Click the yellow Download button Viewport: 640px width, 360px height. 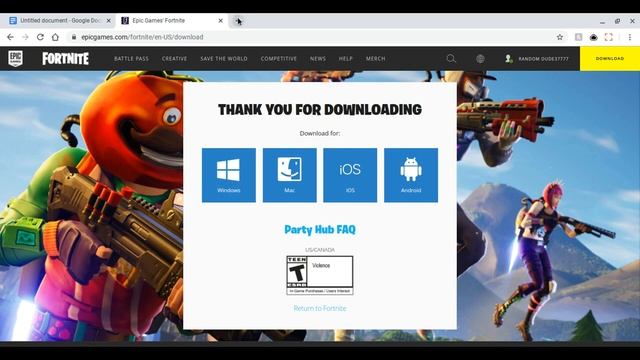(x=610, y=59)
